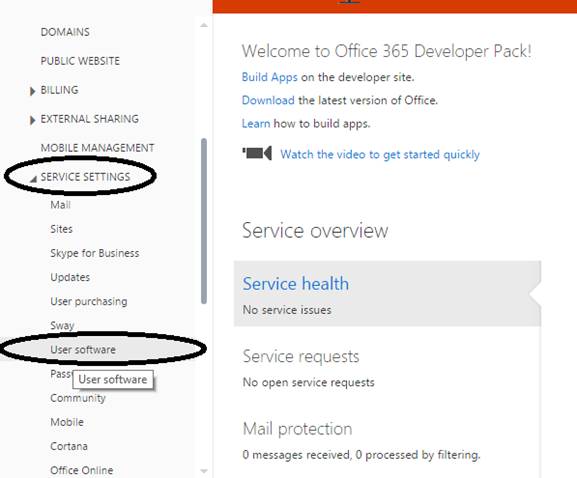
Task: Click 'No open service requests' text
Action: pos(308,382)
